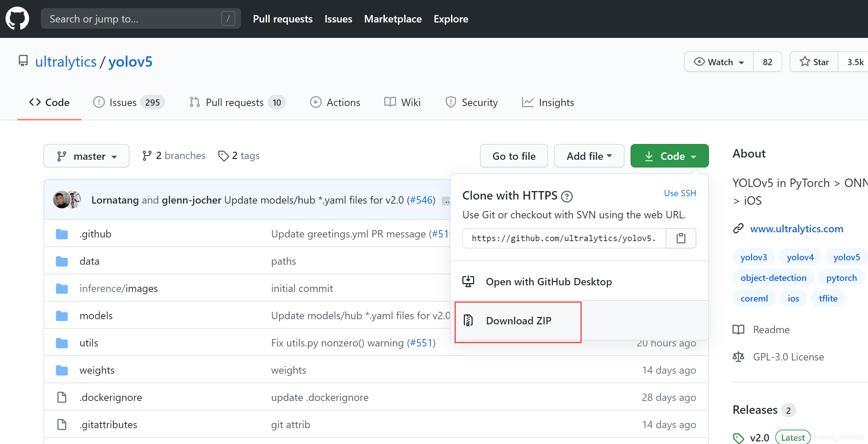
Task: Click the .dockerignore file icon
Action: 62,397
